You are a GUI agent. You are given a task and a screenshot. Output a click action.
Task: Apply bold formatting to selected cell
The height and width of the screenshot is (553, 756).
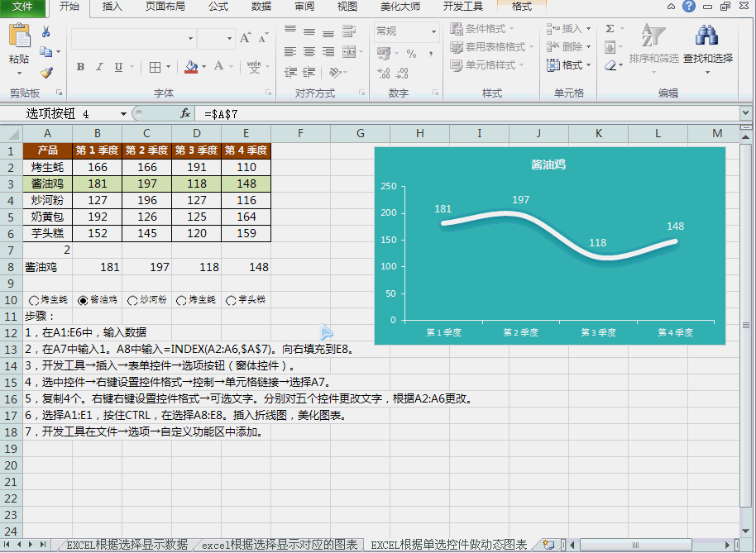pyautogui.click(x=80, y=65)
